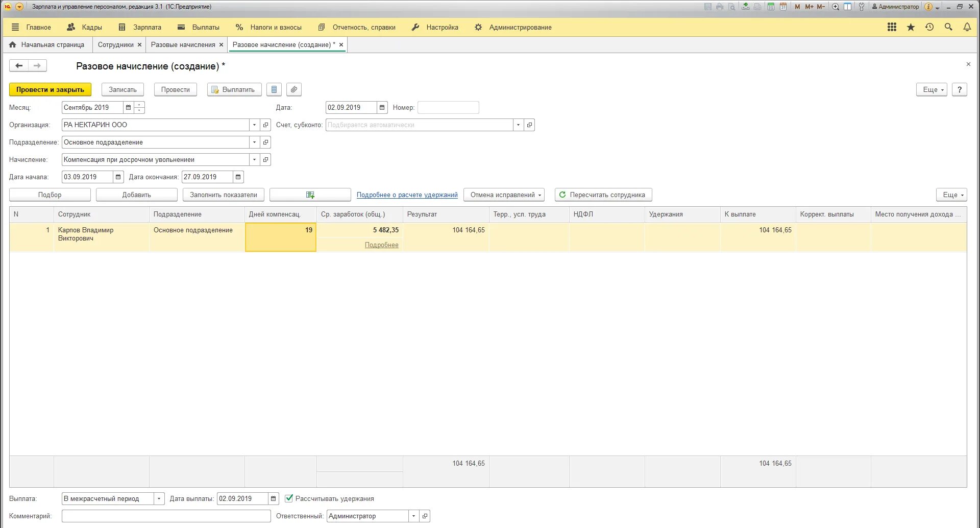The width and height of the screenshot is (980, 528).
Task: Open the calendar icon in the title bar
Action: click(x=783, y=7)
